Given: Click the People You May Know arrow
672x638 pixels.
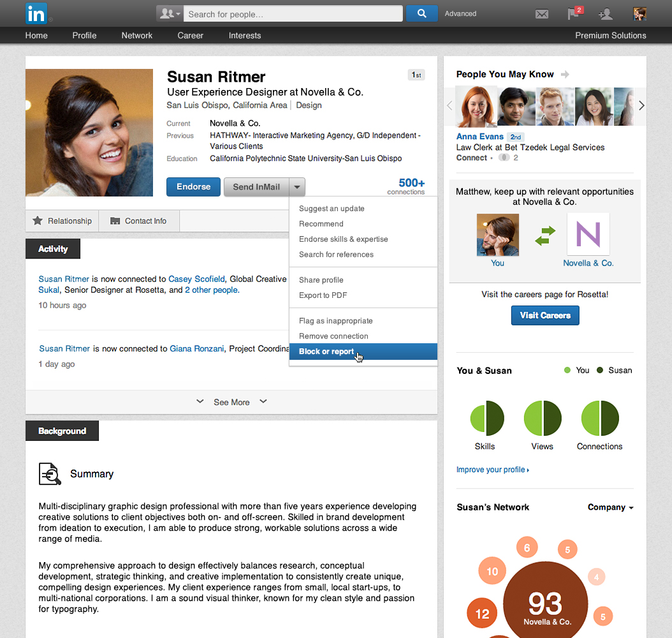Looking at the screenshot, I should pos(565,74).
